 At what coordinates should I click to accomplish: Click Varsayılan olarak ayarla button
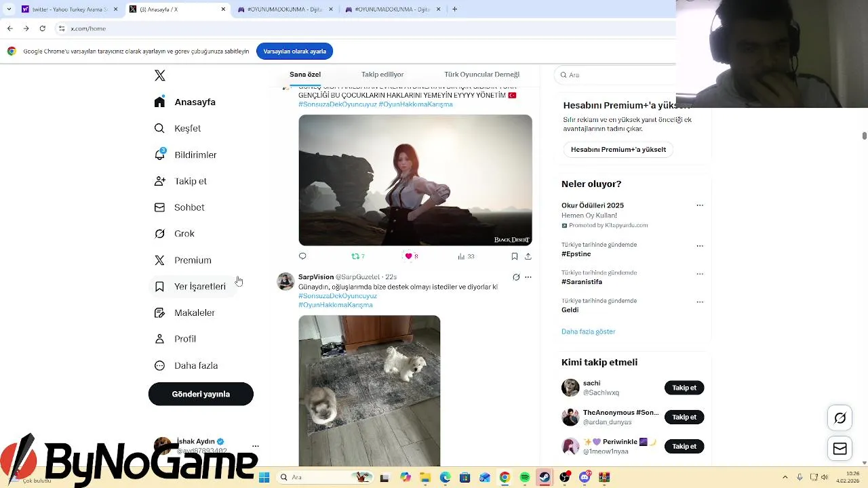[295, 52]
